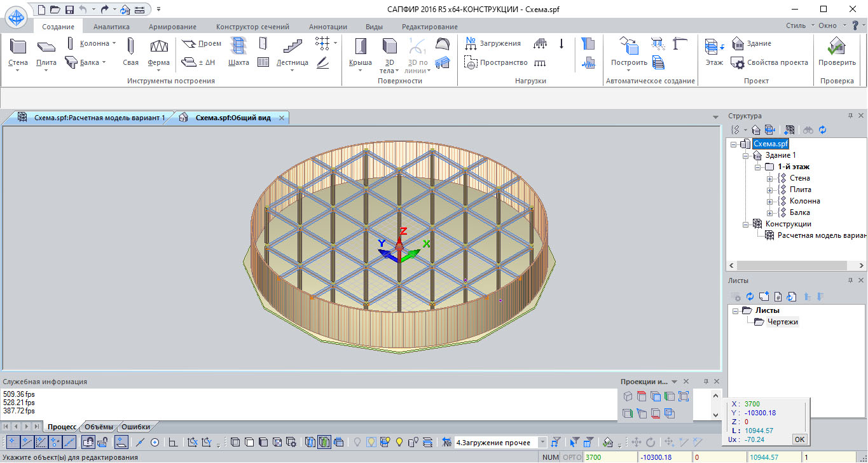This screenshot has height=463, width=868.
Task: Select the Ферма truss tool
Action: 158,53
